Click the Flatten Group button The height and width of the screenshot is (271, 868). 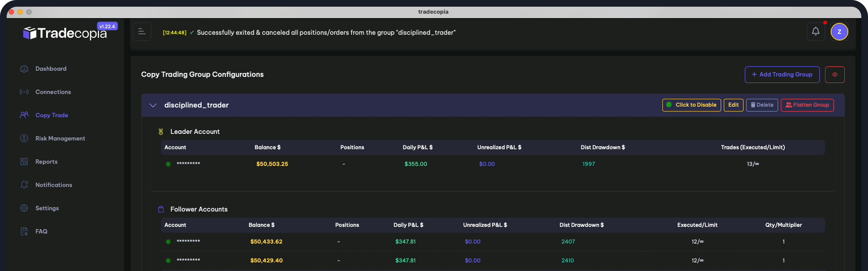pos(807,105)
